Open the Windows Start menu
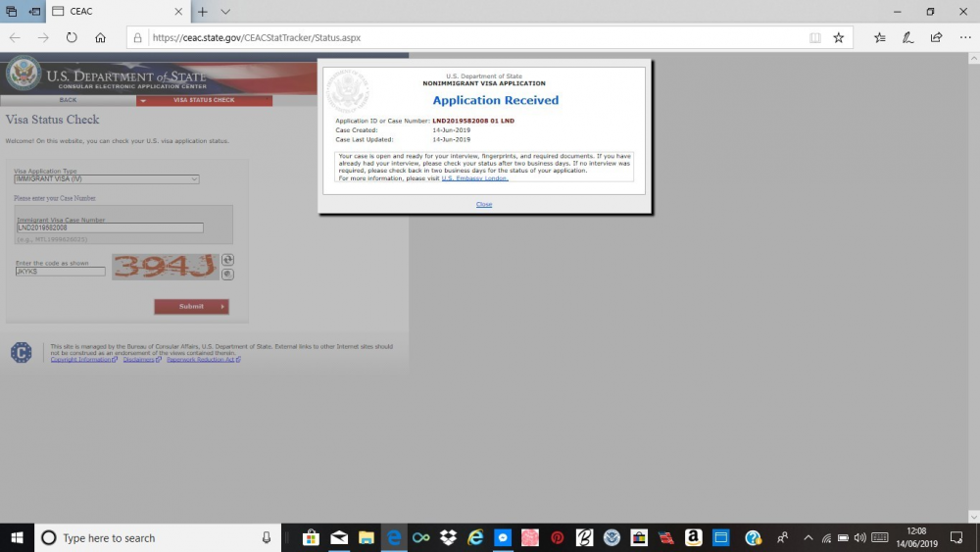The width and height of the screenshot is (980, 552). tap(17, 537)
